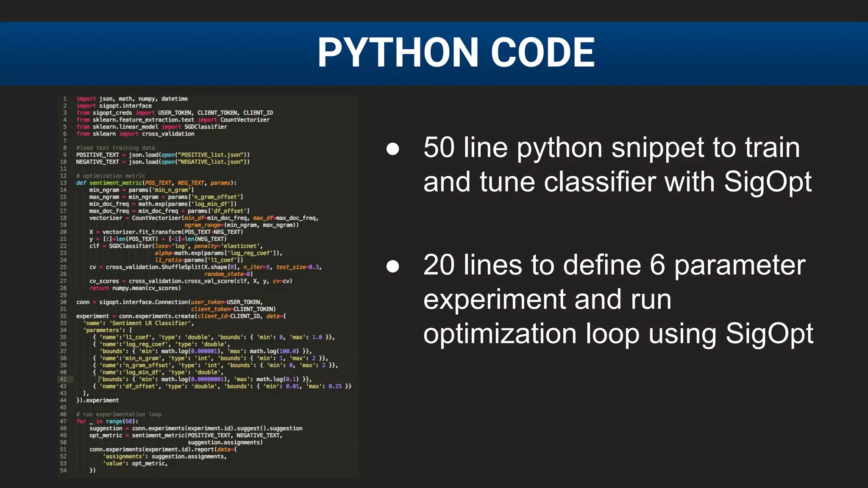Click line ''value': opt_metric,'
The height and width of the screenshot is (488, 868).
135,463
